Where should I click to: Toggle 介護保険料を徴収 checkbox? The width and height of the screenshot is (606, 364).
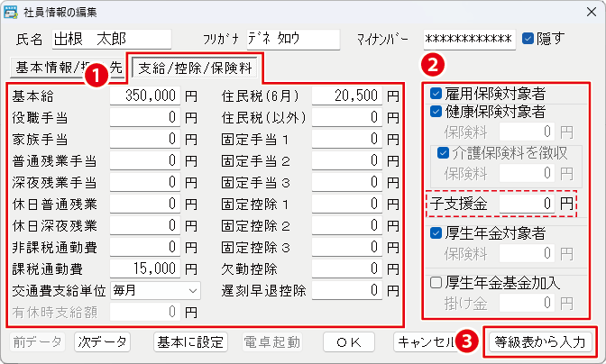(444, 152)
